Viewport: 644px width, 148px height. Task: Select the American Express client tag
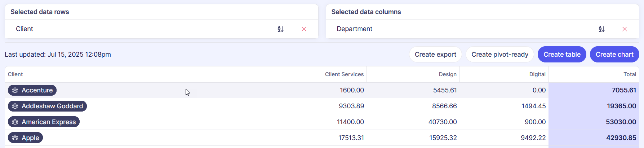click(x=44, y=122)
